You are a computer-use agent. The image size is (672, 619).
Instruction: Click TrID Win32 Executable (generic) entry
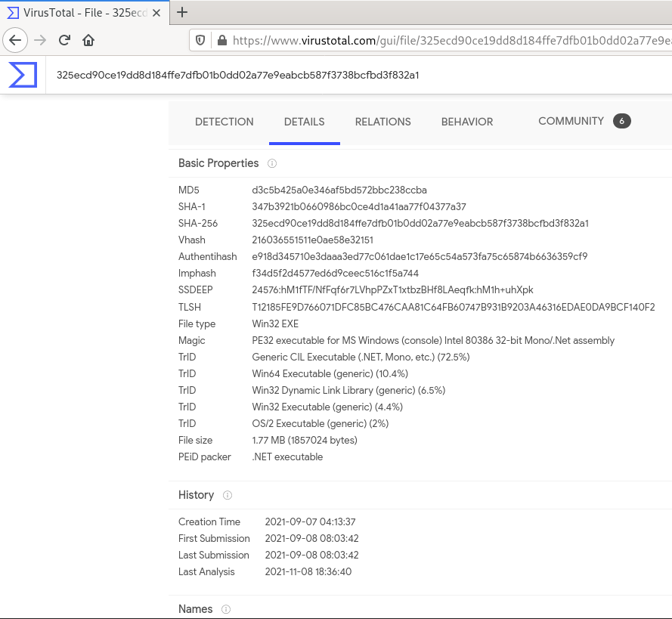(x=327, y=407)
